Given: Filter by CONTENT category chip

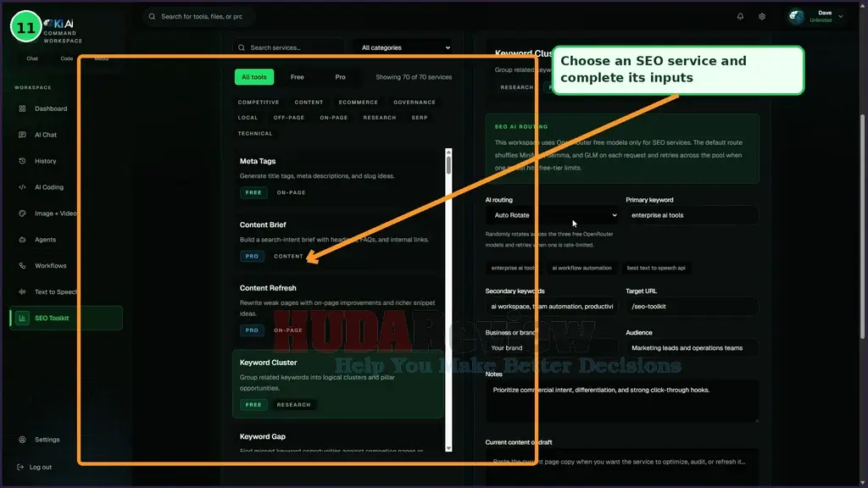Looking at the screenshot, I should 309,103.
